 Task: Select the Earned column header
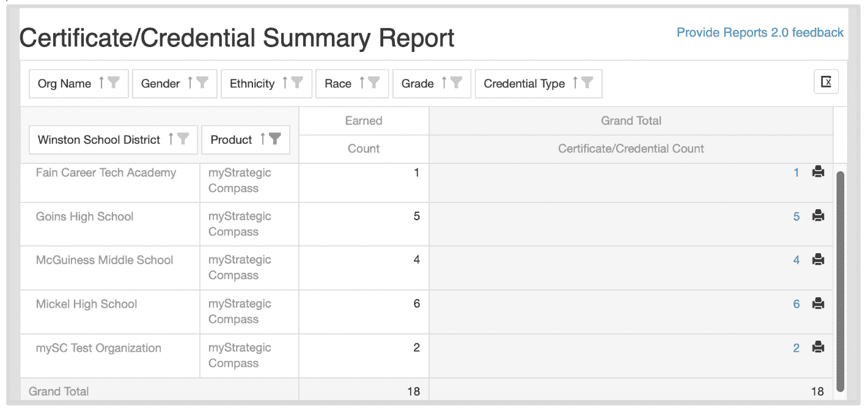pyautogui.click(x=364, y=121)
